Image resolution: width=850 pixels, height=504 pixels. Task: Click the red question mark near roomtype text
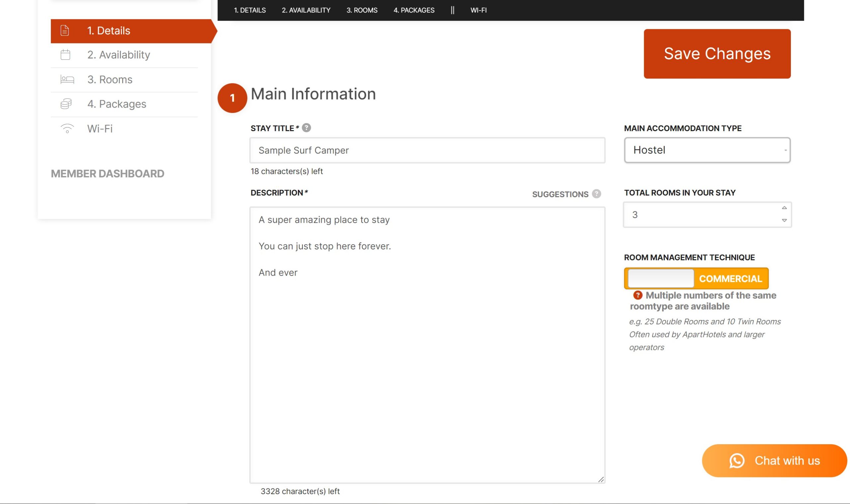click(x=637, y=295)
